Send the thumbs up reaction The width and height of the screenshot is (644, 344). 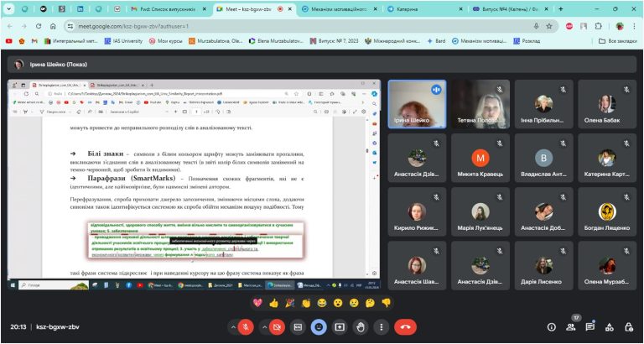[274, 303]
